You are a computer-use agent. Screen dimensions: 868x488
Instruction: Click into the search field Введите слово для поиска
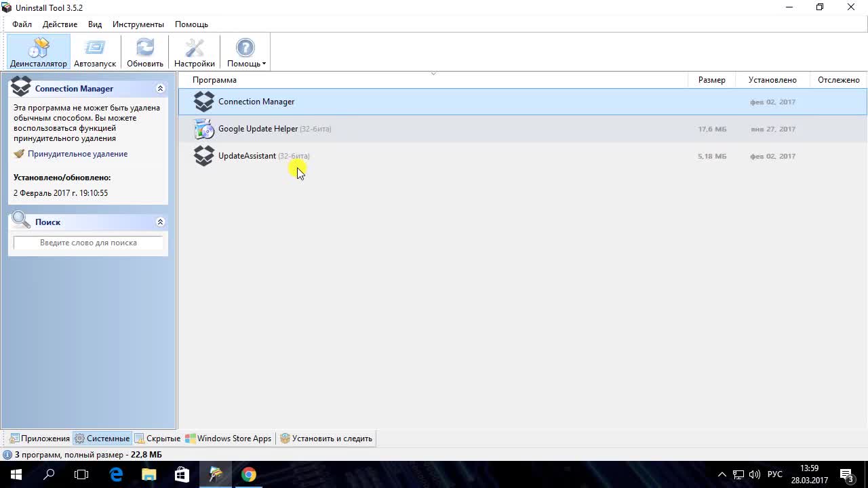tap(88, 243)
